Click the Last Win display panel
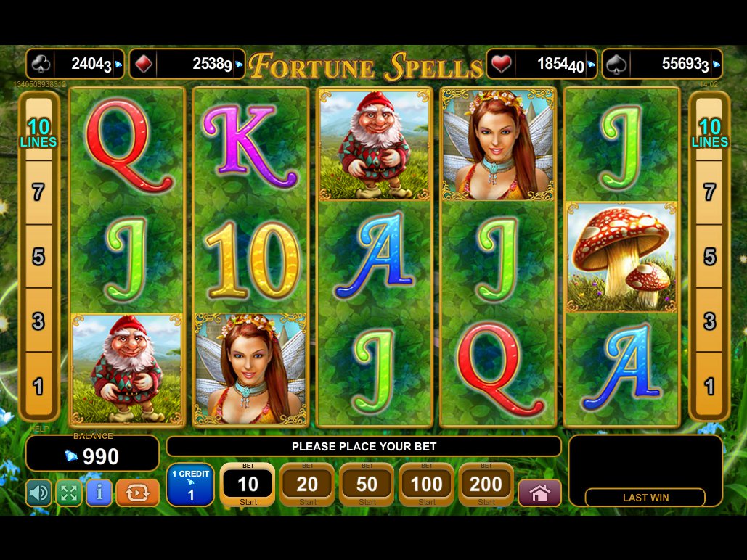The height and width of the screenshot is (560, 747). [x=645, y=471]
